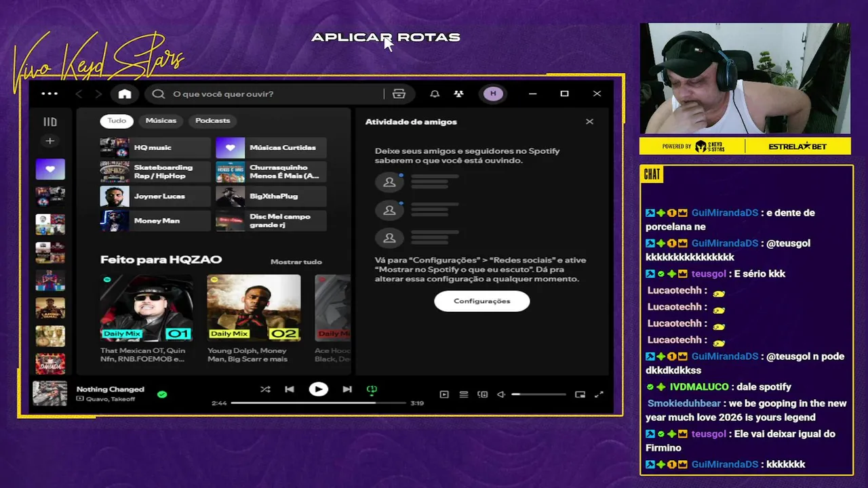Image resolution: width=868 pixels, height=488 pixels.
Task: Select the 'Podcasts' filter chip
Action: (x=213, y=121)
